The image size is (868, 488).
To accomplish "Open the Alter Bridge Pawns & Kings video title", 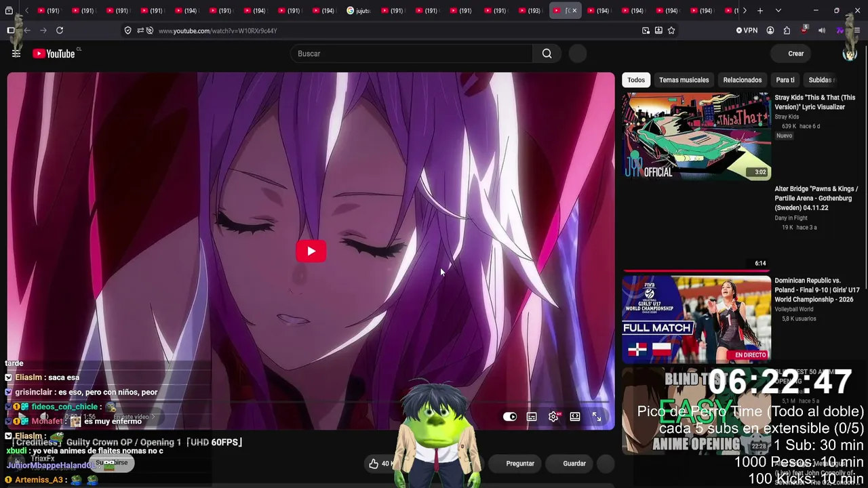I will coord(816,199).
